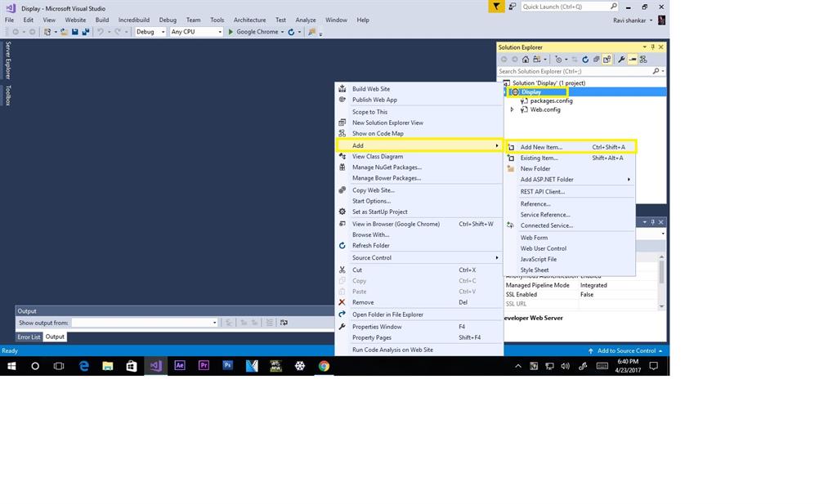This screenshot has width=837, height=504.
Task: Open the Solution Explorer window options dropdown arrow
Action: (644, 47)
